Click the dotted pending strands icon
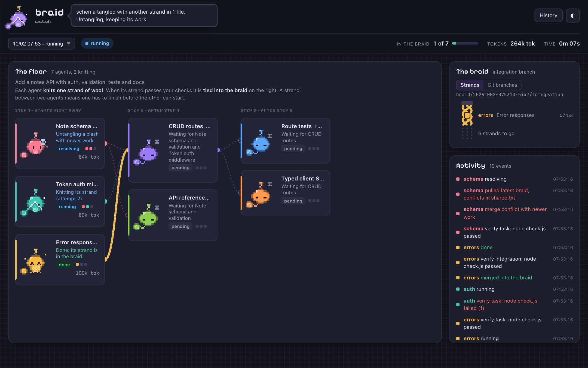This screenshot has width=588, height=368. pos(467,134)
